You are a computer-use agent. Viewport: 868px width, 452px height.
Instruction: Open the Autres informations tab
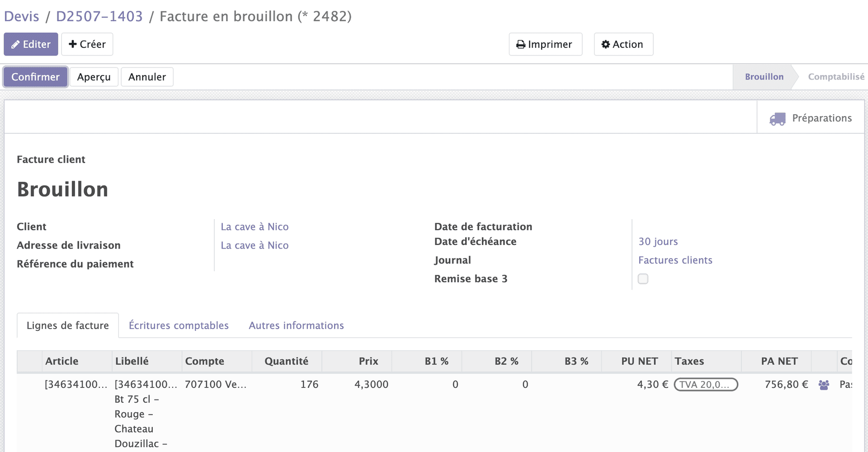[296, 325]
